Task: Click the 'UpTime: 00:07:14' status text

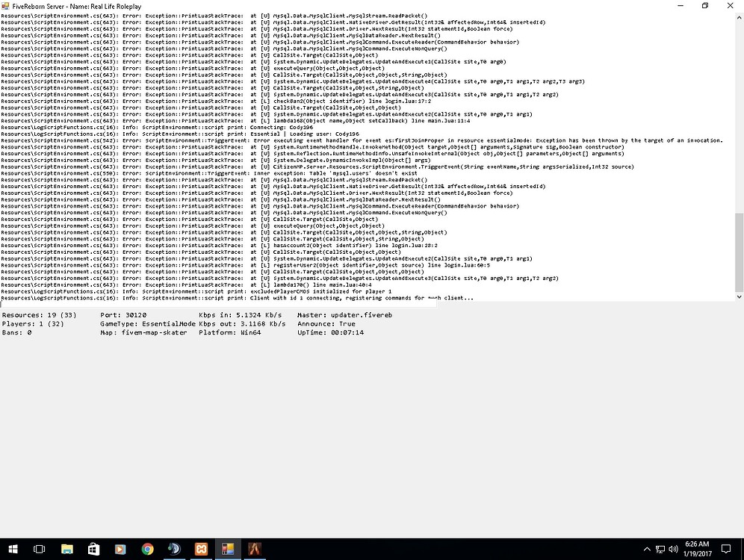Action: pyautogui.click(x=330, y=332)
